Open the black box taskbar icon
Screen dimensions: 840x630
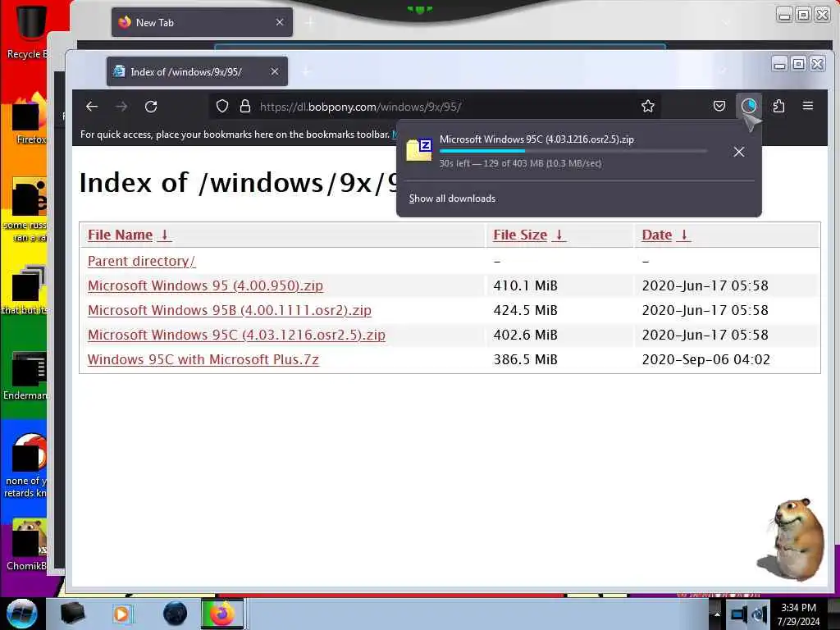(x=72, y=614)
